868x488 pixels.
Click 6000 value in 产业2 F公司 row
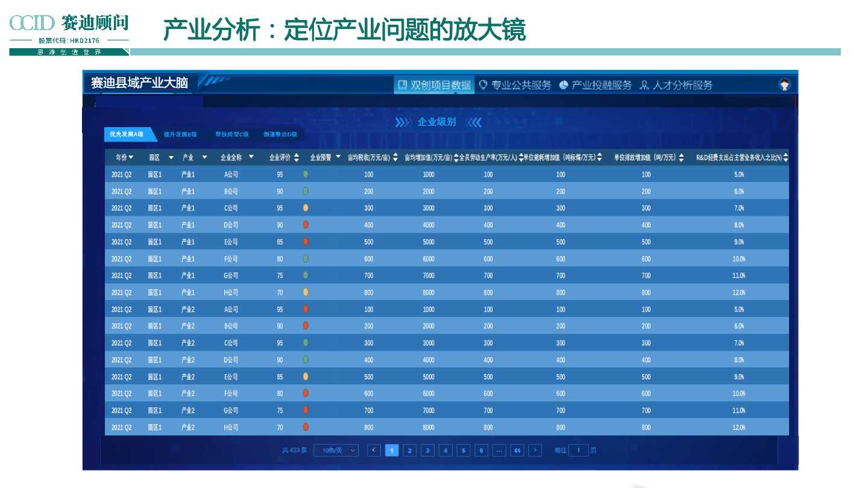pyautogui.click(x=429, y=393)
